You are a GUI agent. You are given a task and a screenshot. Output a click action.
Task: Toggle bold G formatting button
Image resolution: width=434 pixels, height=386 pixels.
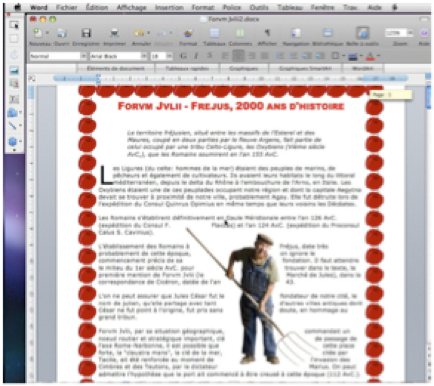pos(183,56)
